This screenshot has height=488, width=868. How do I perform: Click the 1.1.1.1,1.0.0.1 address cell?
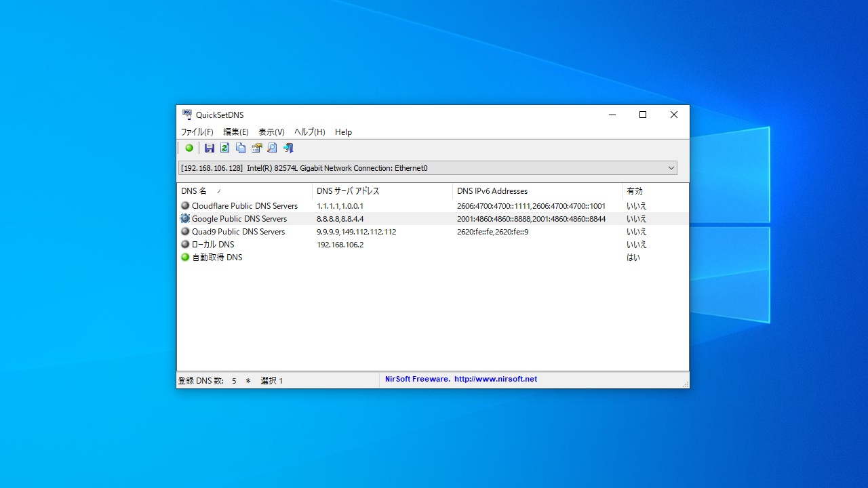(340, 205)
